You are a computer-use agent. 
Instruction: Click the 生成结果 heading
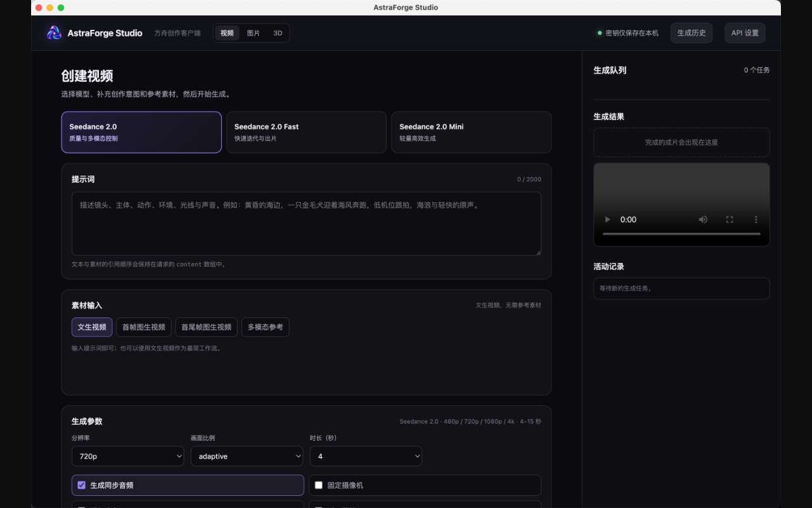pos(609,117)
